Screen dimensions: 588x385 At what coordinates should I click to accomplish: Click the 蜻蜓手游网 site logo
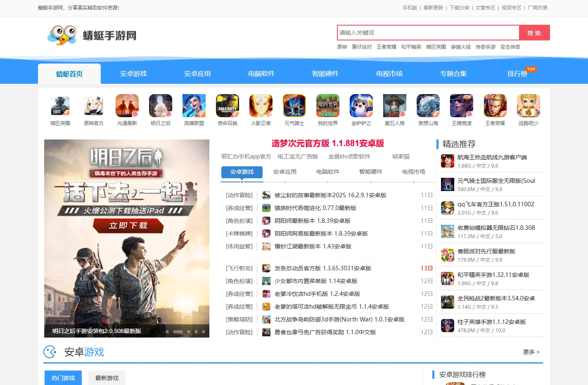click(92, 35)
